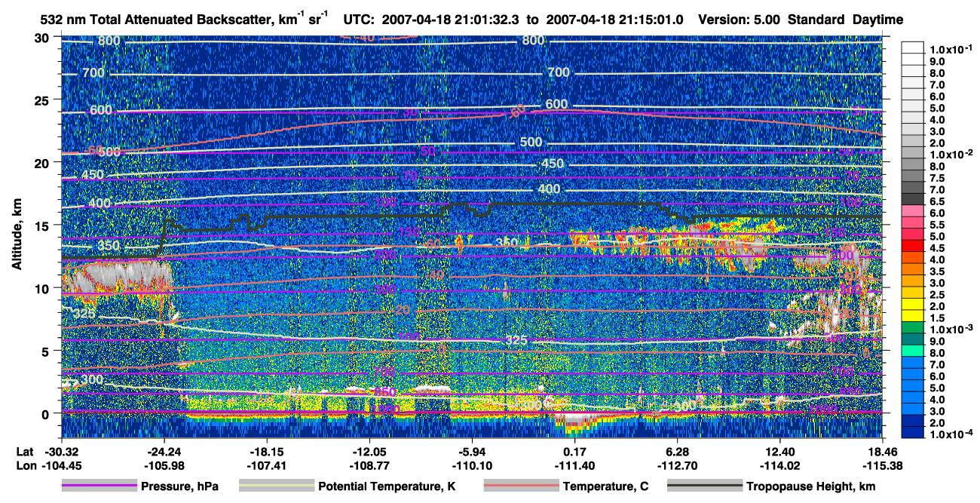Viewport: 980px width, 503px height.
Task: Click the altitude axis tick '15'
Action: coord(43,225)
